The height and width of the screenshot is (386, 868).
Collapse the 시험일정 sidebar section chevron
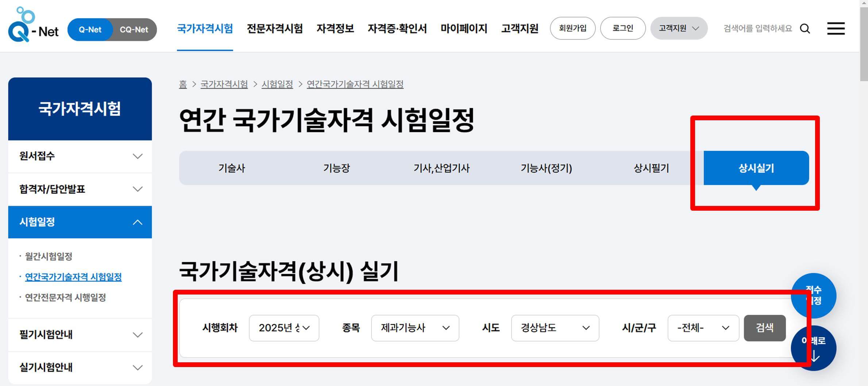(138, 222)
